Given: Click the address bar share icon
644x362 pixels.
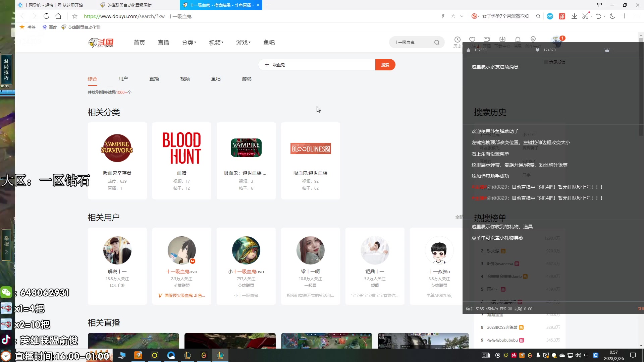Looking at the screenshot, I should pos(452,16).
